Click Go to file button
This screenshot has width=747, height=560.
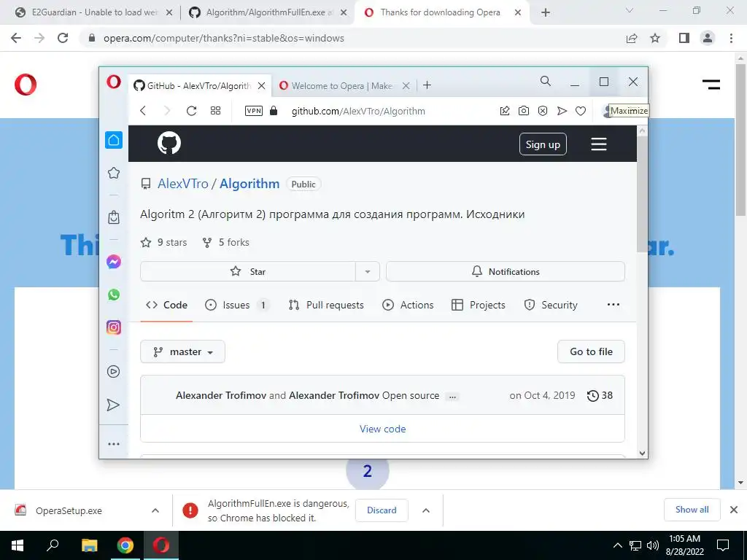(x=591, y=351)
